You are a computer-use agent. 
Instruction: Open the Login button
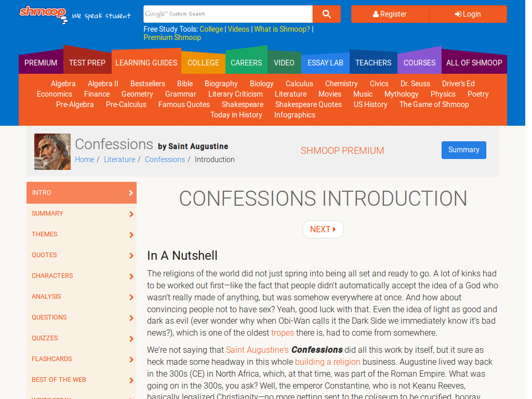point(468,14)
